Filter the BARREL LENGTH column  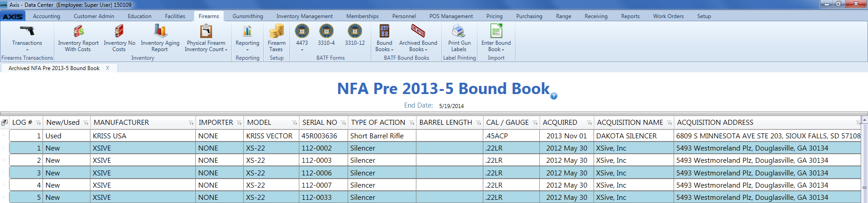tap(479, 123)
